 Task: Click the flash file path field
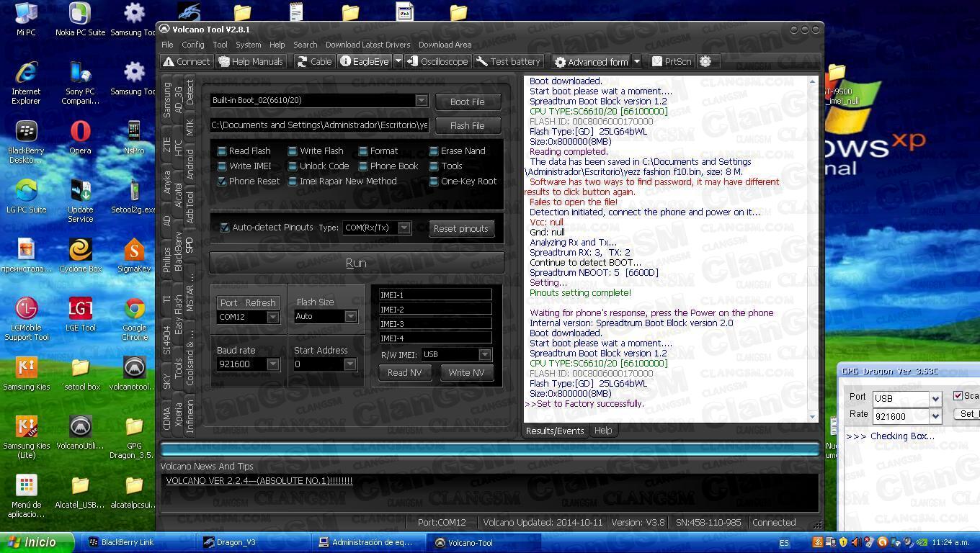[320, 125]
